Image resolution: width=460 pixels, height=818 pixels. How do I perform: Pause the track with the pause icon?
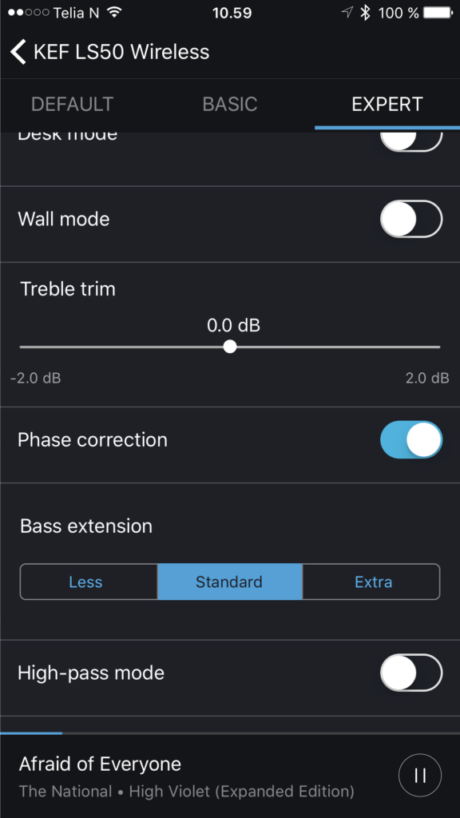tap(420, 775)
